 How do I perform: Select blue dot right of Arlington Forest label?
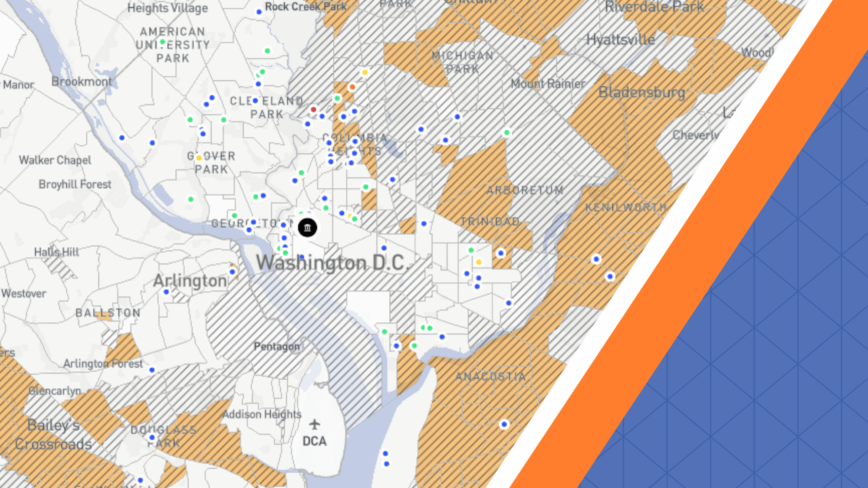[x=152, y=370]
